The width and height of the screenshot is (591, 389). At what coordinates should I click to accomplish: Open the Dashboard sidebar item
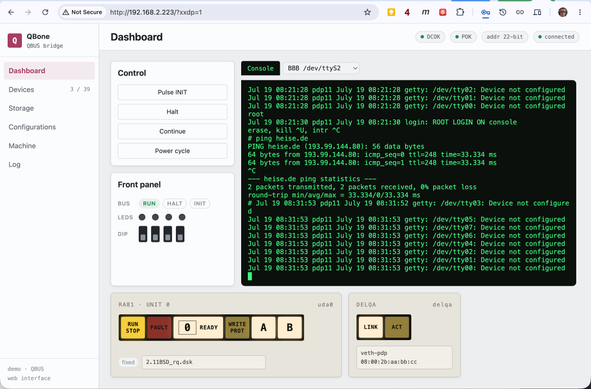(49, 71)
